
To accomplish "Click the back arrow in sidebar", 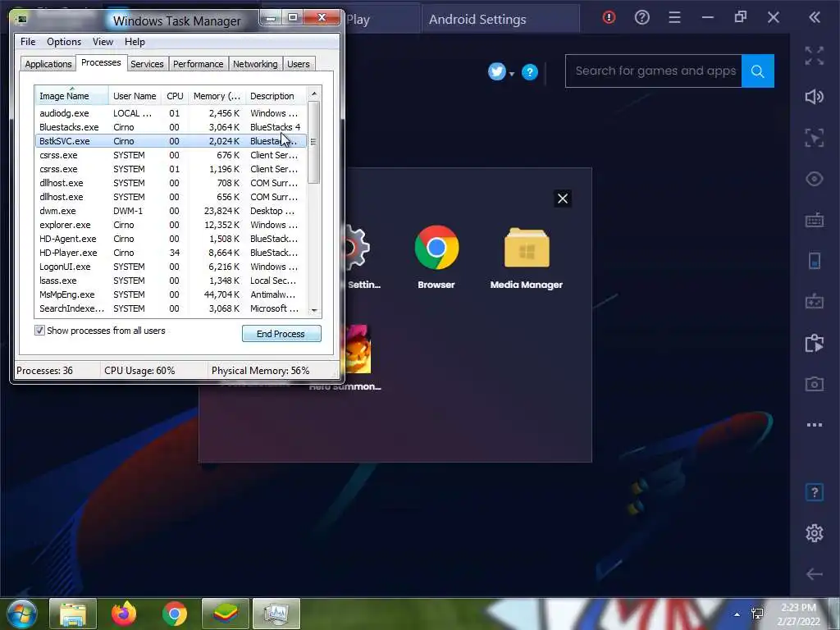I will [815, 574].
